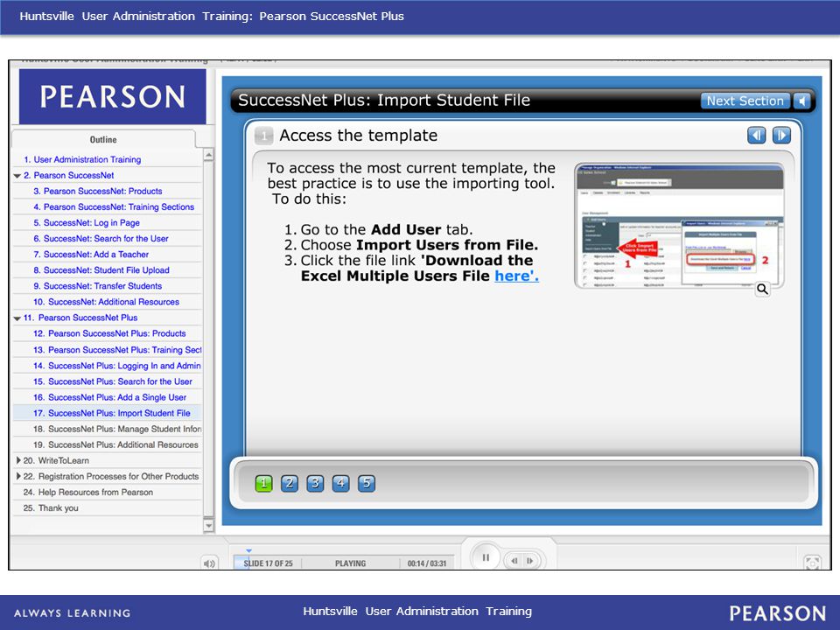The width and height of the screenshot is (840, 630).
Task: Open 10. SuccessNet: Additional Resources
Action: coord(107,302)
